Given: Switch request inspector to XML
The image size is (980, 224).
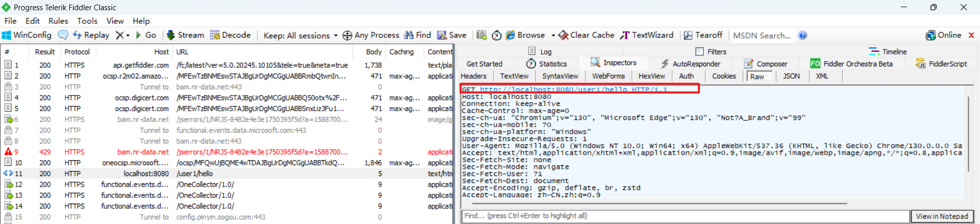Looking at the screenshot, I should coord(822,76).
